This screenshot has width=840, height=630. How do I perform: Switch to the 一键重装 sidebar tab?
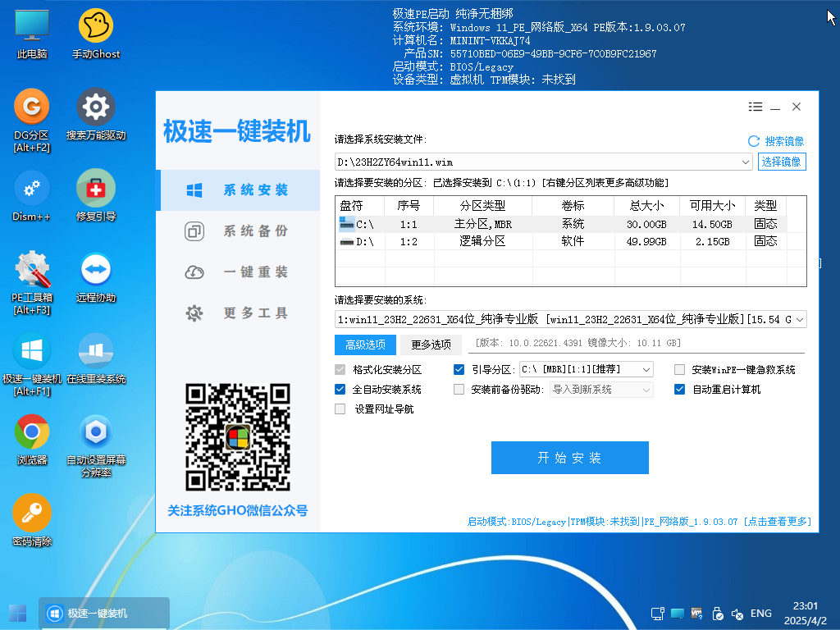point(239,272)
